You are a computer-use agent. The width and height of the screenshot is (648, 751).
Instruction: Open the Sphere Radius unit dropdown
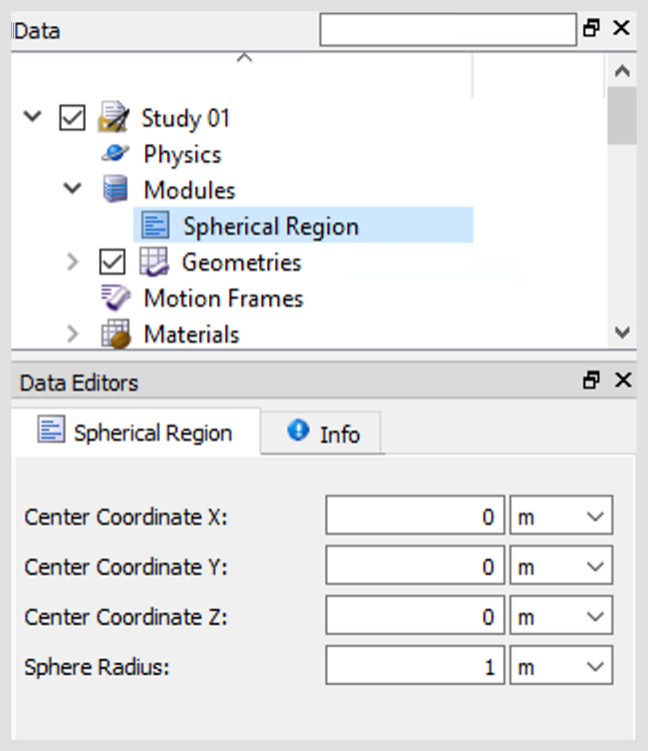click(x=561, y=665)
